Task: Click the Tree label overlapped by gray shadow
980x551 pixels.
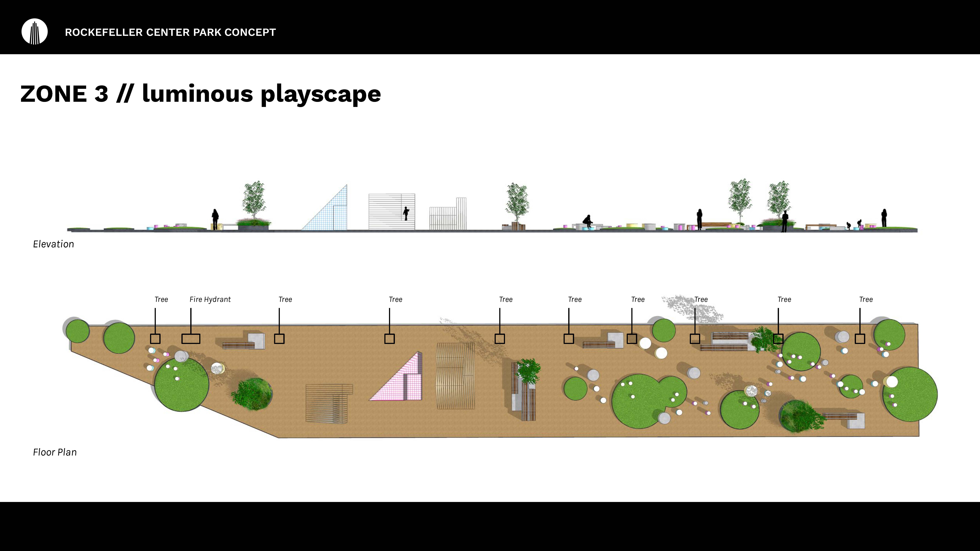Action: (701, 300)
